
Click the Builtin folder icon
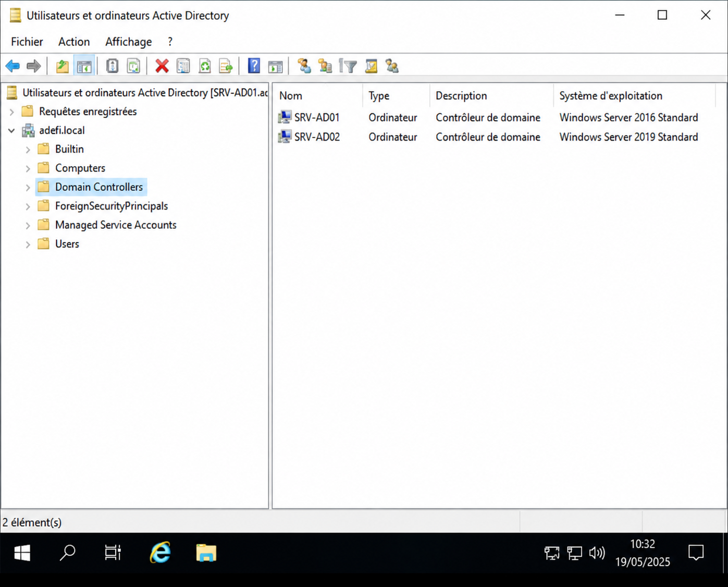[x=44, y=149]
